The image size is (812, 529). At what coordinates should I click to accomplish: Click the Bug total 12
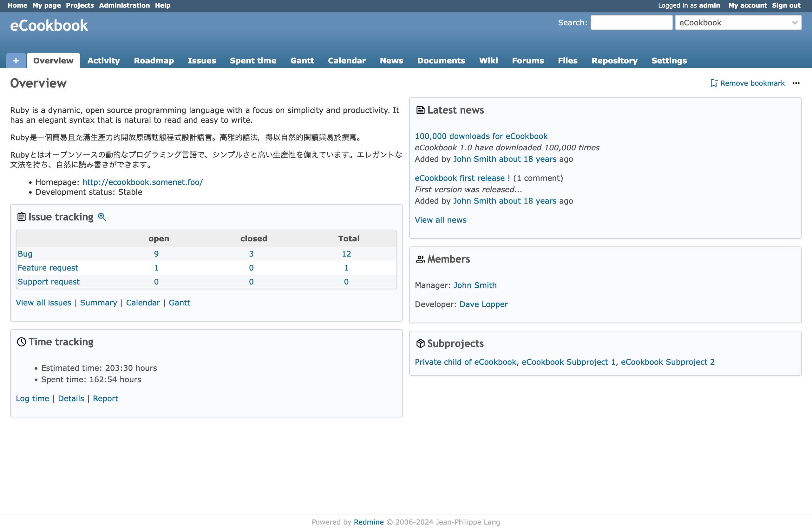coord(346,254)
